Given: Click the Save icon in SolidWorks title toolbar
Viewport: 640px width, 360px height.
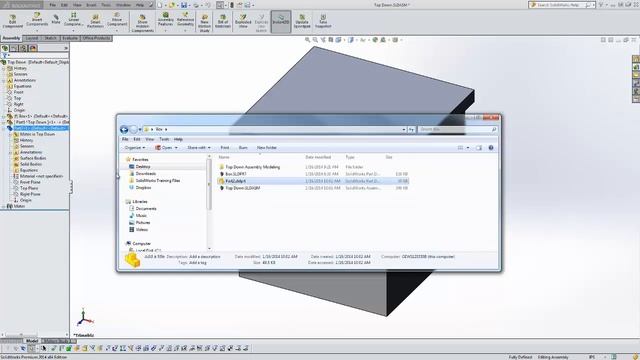Looking at the screenshot, I should point(184,5).
